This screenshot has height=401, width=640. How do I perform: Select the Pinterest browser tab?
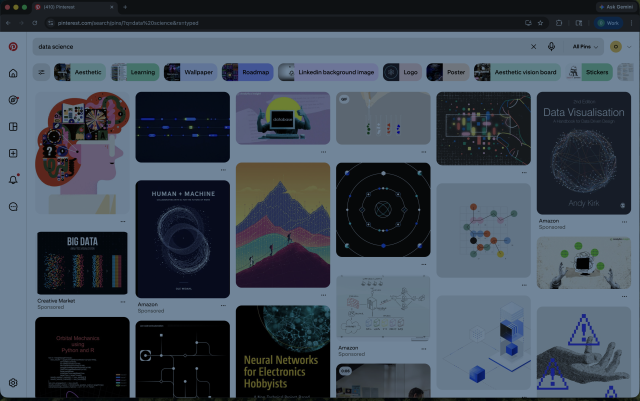75,7
